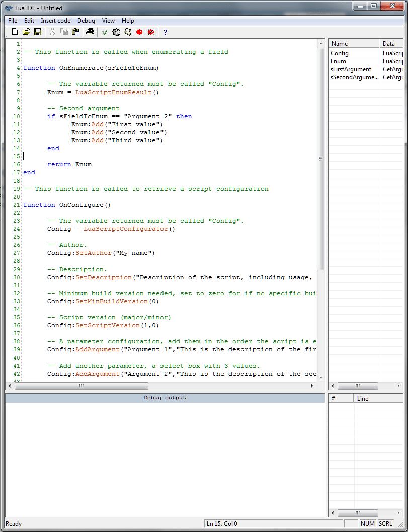Click the crossed-out red dot icon

coord(151,32)
